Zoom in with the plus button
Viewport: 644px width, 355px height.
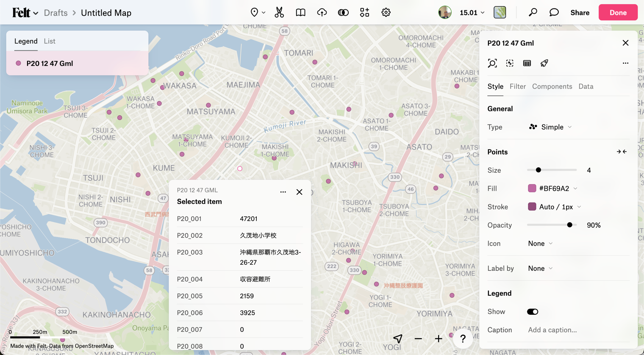click(439, 339)
